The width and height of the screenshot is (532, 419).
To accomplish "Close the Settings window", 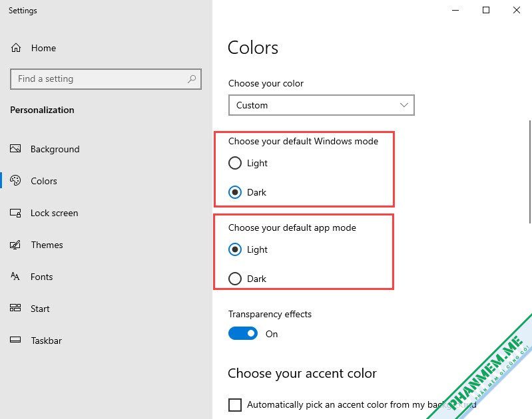I will click(517, 10).
